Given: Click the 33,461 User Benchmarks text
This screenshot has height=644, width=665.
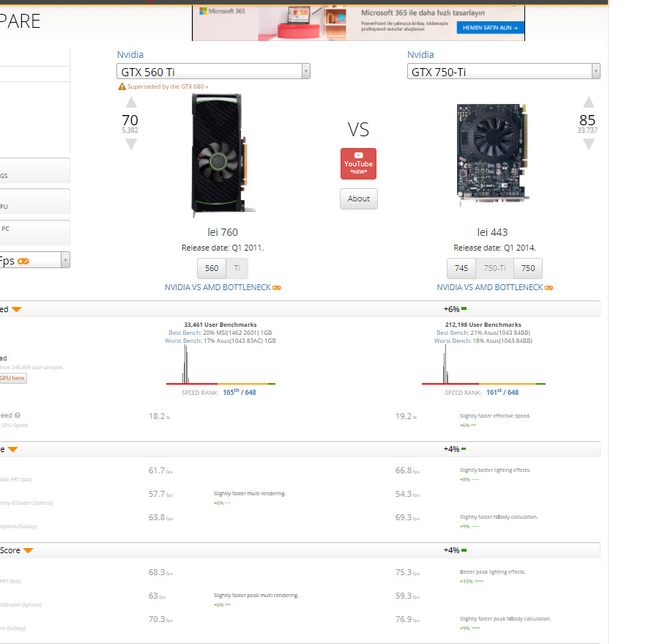Looking at the screenshot, I should (220, 325).
